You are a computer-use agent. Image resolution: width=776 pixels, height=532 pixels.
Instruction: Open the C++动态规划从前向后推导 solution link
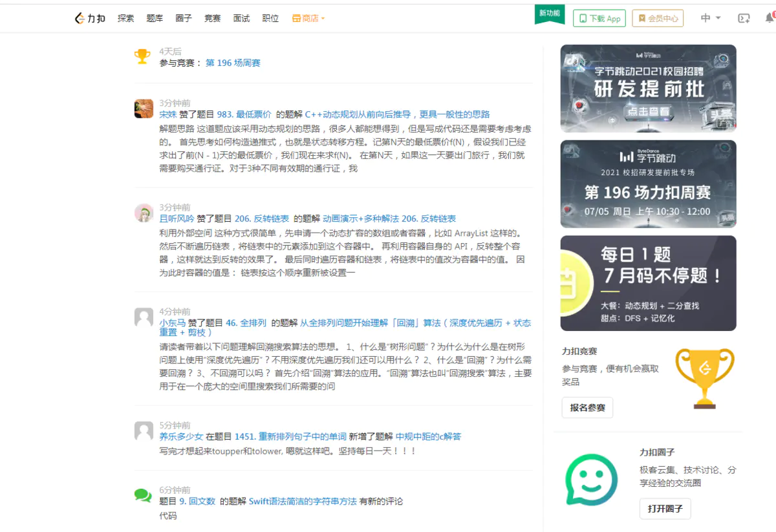point(397,114)
